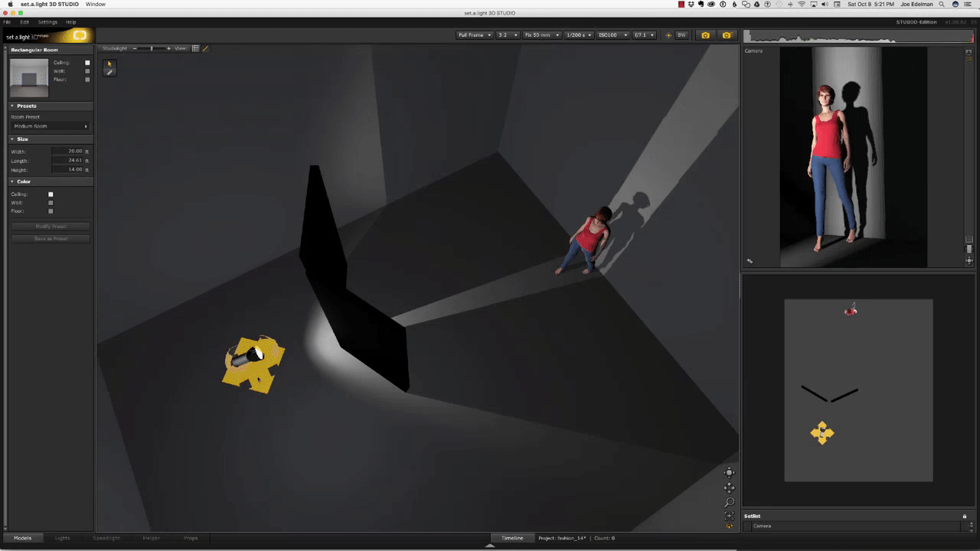
Task: Click the room Width value field
Action: (x=67, y=152)
